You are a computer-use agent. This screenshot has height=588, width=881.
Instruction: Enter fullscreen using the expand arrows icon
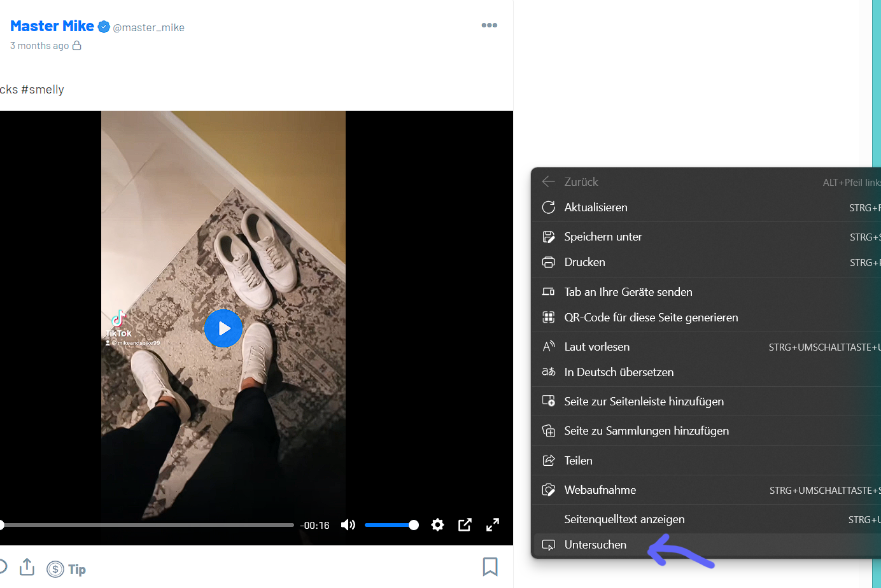pyautogui.click(x=493, y=525)
